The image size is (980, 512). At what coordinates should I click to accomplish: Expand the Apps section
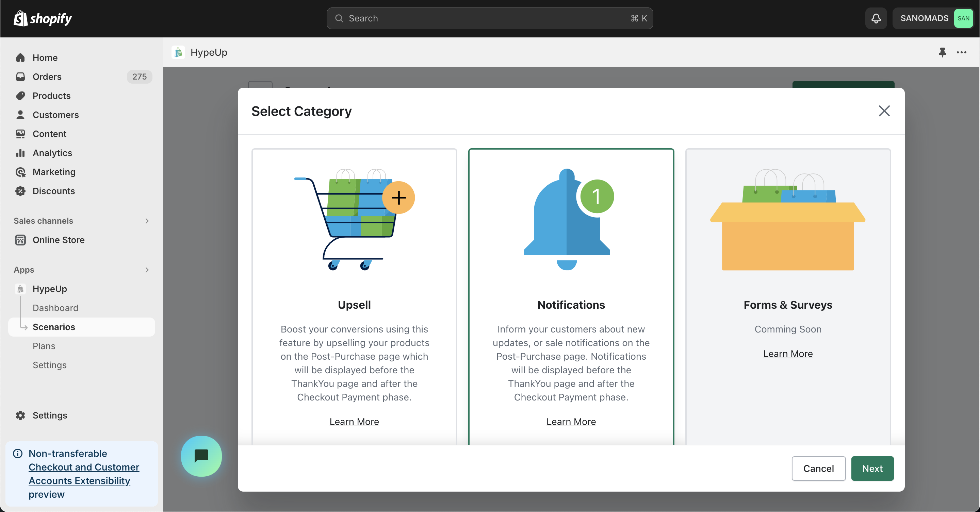coord(147,270)
